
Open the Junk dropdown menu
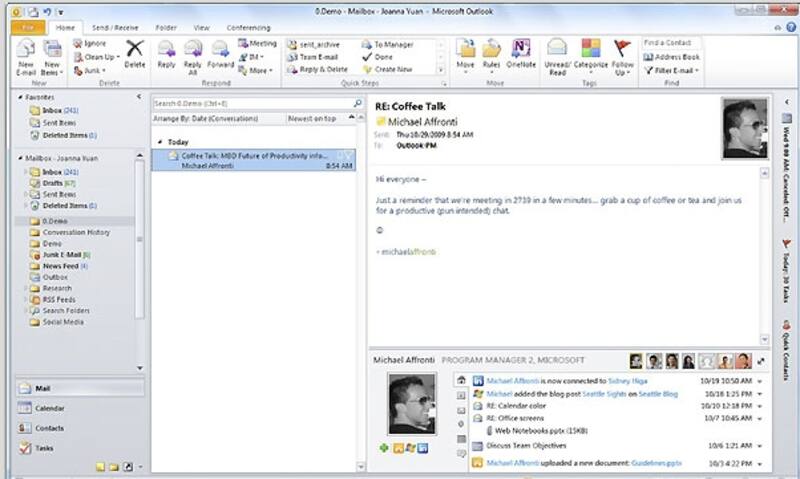[x=94, y=70]
